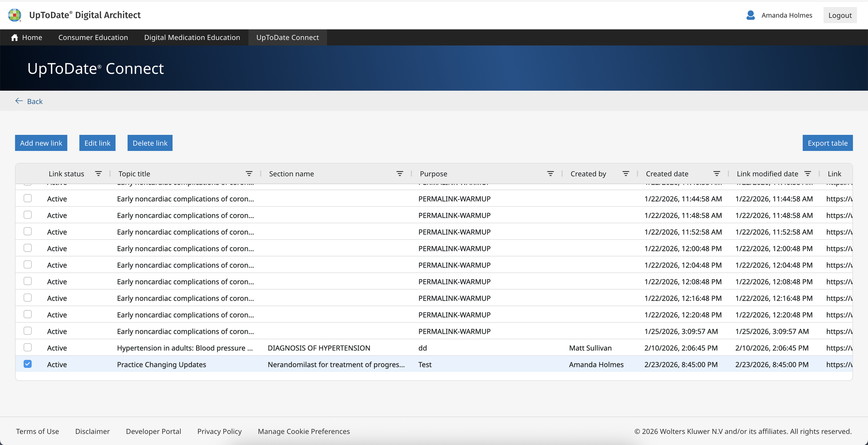Click the 'Practice Changing Updates' topic cell

click(x=161, y=364)
